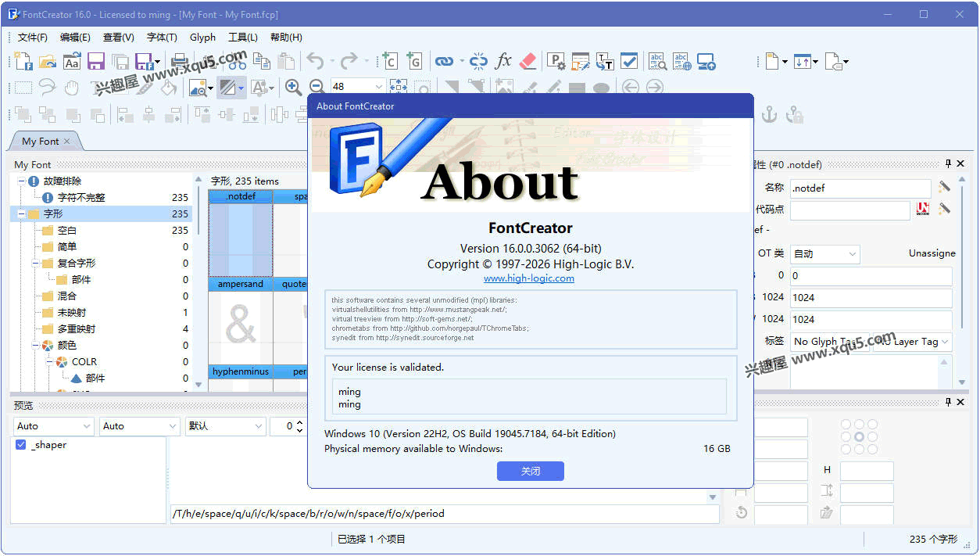The height and width of the screenshot is (556, 980).
Task: Select the lasso selection tool icon
Action: tap(48, 88)
